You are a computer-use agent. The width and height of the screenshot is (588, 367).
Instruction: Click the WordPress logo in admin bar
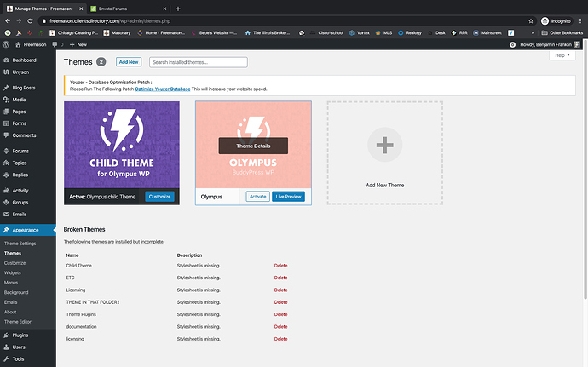(6, 44)
